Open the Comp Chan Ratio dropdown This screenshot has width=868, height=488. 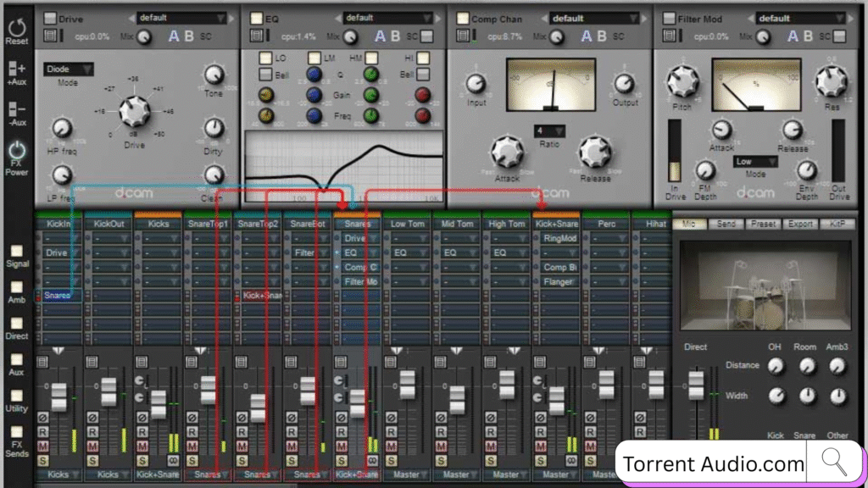tap(549, 130)
